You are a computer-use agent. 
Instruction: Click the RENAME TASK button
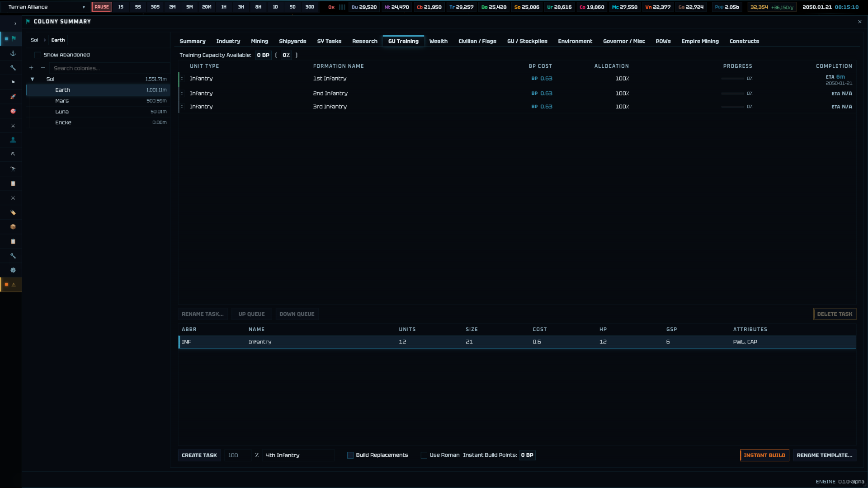coord(203,314)
